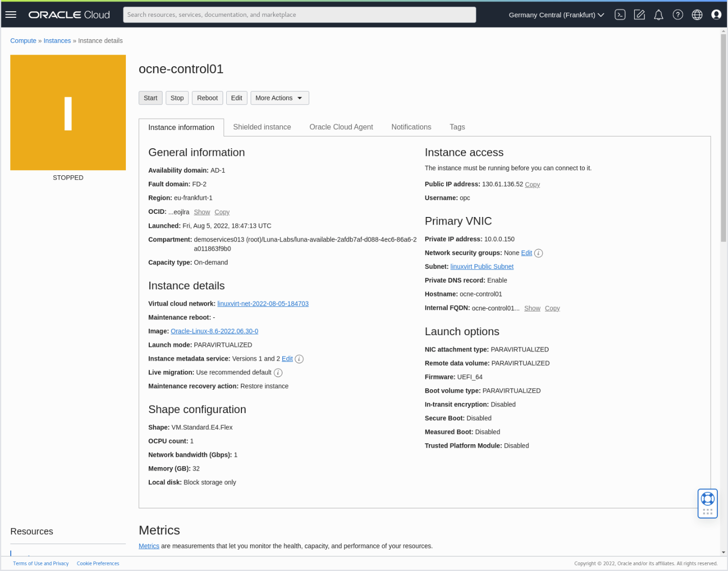
Task: Click the info icon beside Live migration
Action: pyautogui.click(x=278, y=372)
